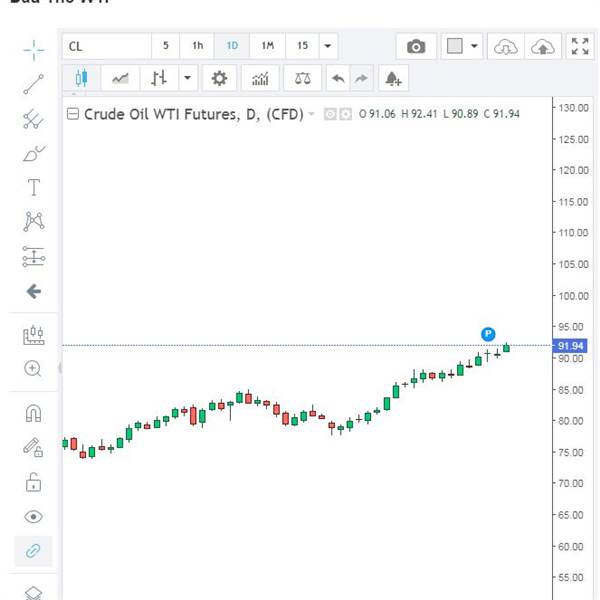600x600 pixels.
Task: Open the layout selection dropdown arrow
Action: (474, 46)
